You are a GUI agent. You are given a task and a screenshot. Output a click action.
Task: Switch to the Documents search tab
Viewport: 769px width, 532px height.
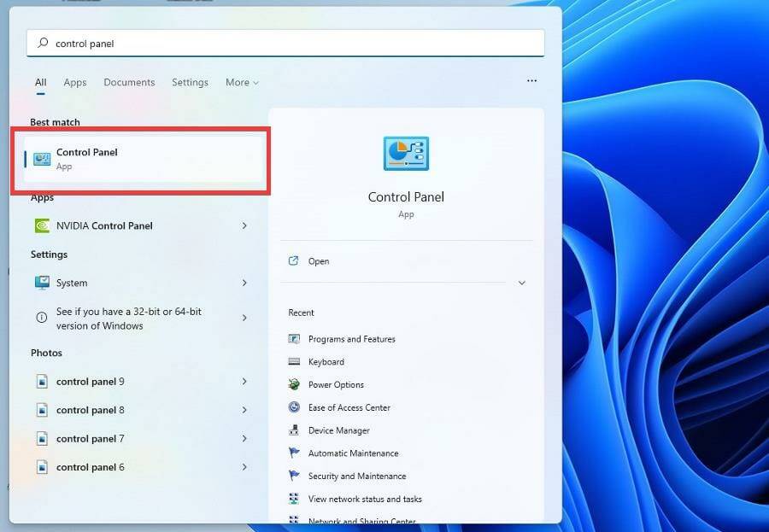[x=129, y=82]
